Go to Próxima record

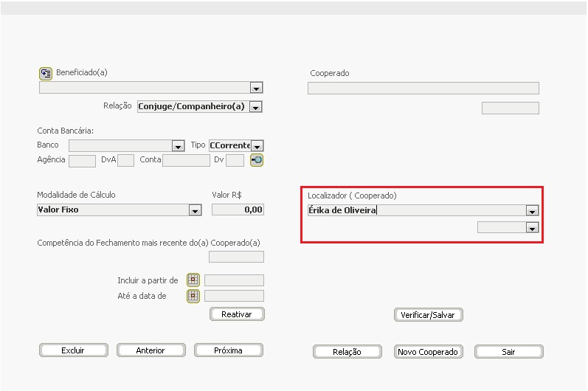tap(229, 350)
